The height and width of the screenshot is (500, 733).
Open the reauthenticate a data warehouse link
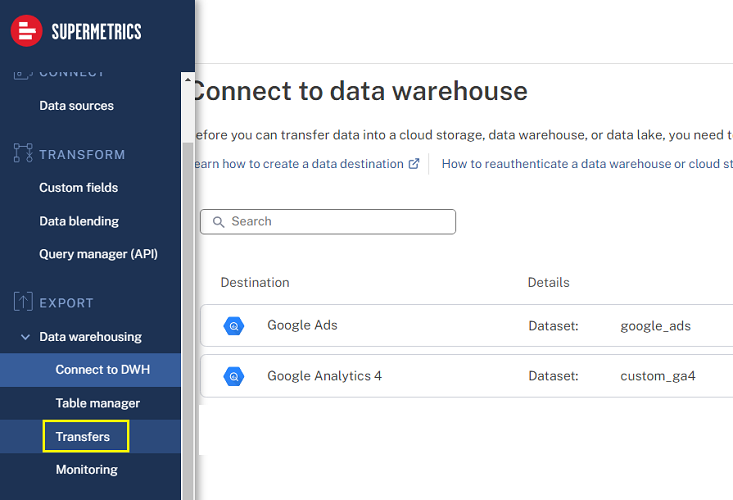(x=587, y=164)
